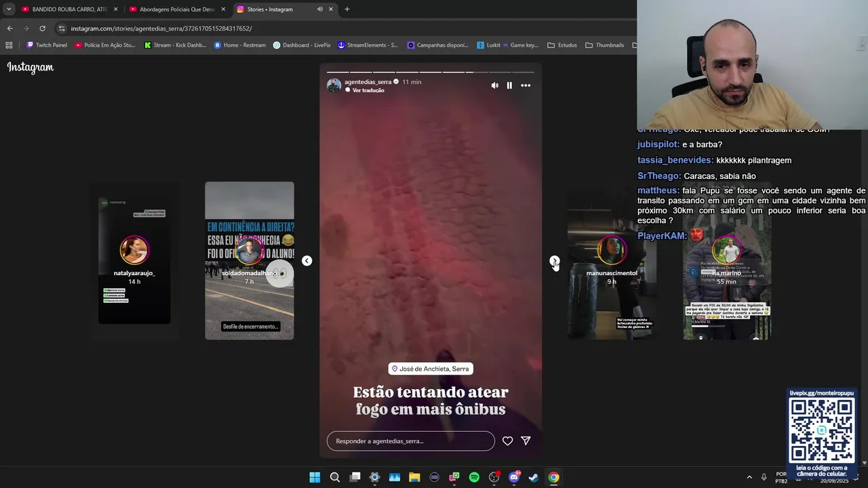Share the story with the paper plane icon
This screenshot has width=868, height=488.
click(526, 441)
